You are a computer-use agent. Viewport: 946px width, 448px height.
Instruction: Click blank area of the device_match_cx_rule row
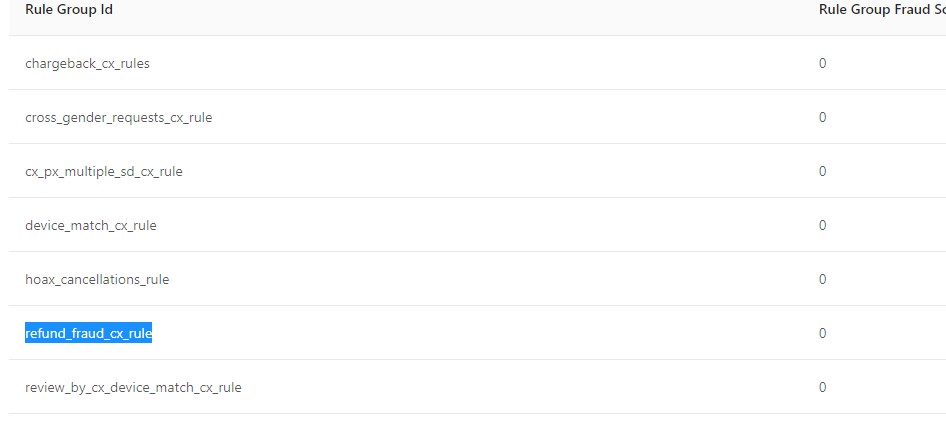[x=480, y=226]
